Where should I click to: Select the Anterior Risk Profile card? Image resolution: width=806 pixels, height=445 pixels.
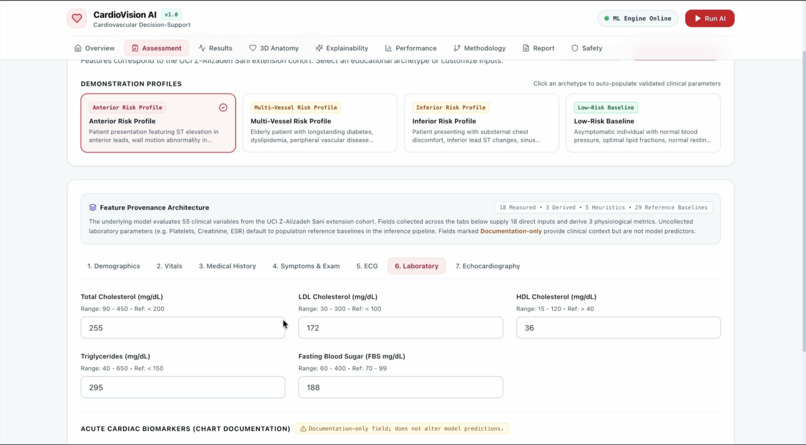(158, 123)
